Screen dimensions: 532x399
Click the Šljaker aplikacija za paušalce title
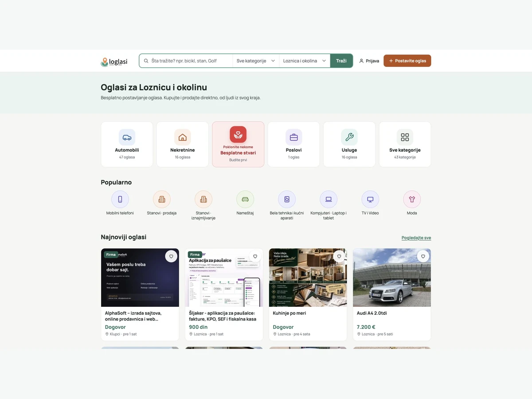click(223, 316)
